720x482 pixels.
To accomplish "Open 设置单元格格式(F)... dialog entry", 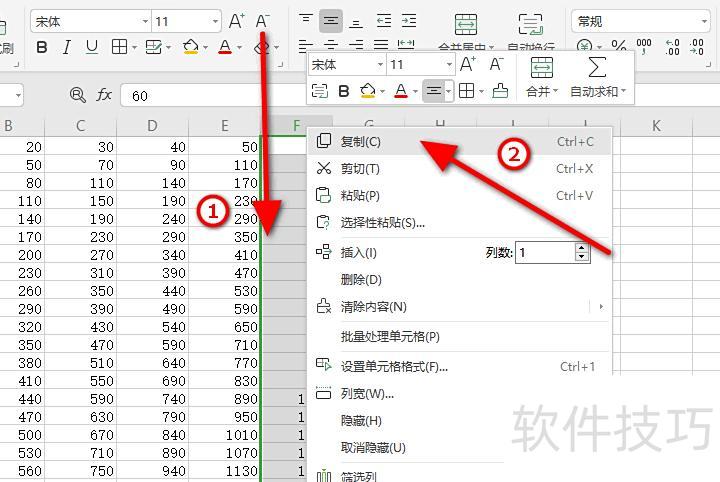I will pos(459,367).
